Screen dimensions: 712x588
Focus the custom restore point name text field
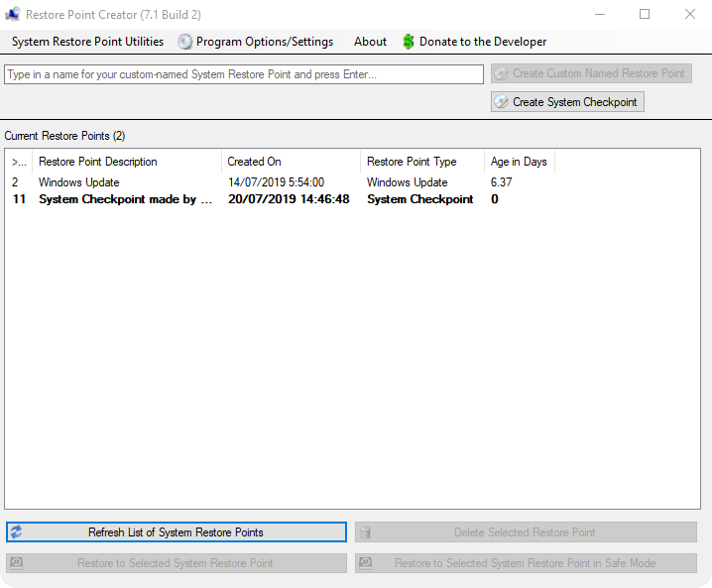243,74
